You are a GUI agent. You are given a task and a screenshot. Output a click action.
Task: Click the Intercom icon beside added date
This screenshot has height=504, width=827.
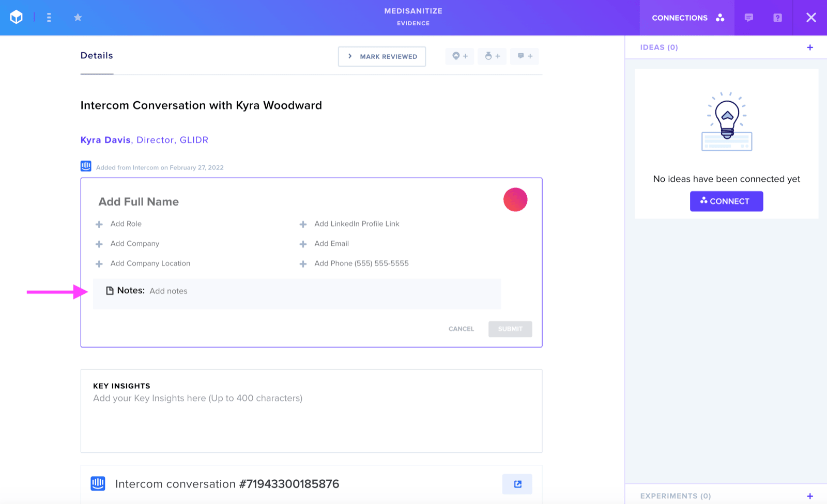(86, 166)
